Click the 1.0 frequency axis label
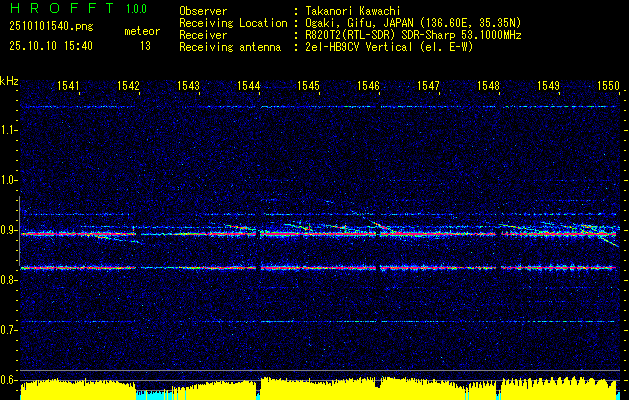The width and height of the screenshot is (629, 400). (x=8, y=180)
